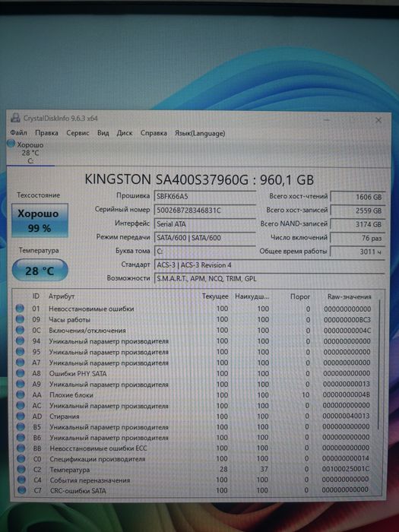Screen dimensions: 399x532
Task: Click the attribute list vertical scrollbar
Action: click(379, 365)
